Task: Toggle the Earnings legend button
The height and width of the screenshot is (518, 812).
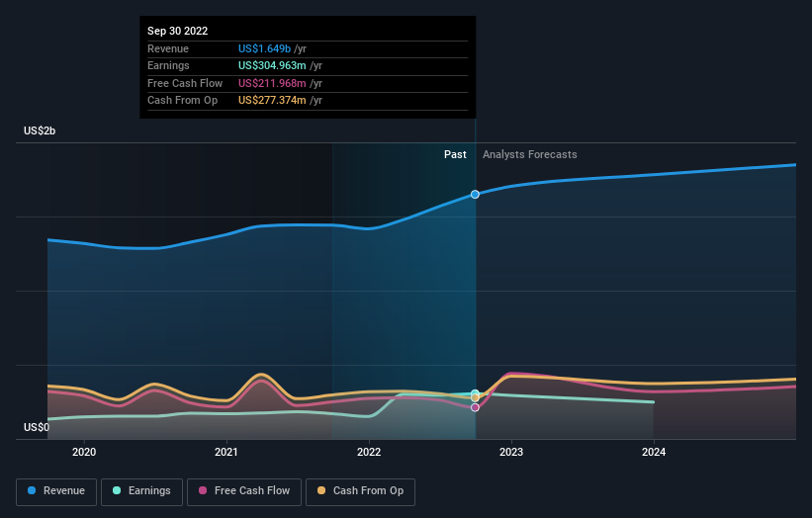Action: tap(141, 491)
